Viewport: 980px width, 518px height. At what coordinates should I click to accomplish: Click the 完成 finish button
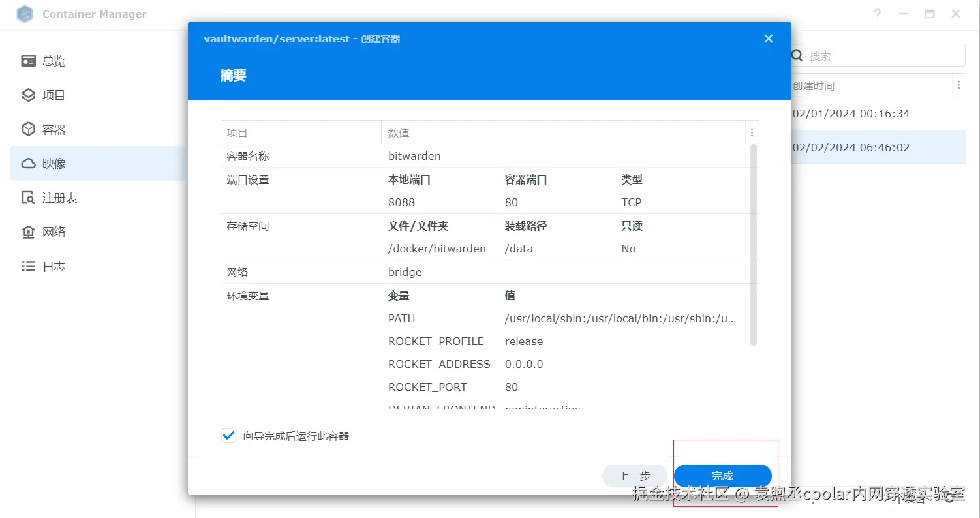[723, 476]
